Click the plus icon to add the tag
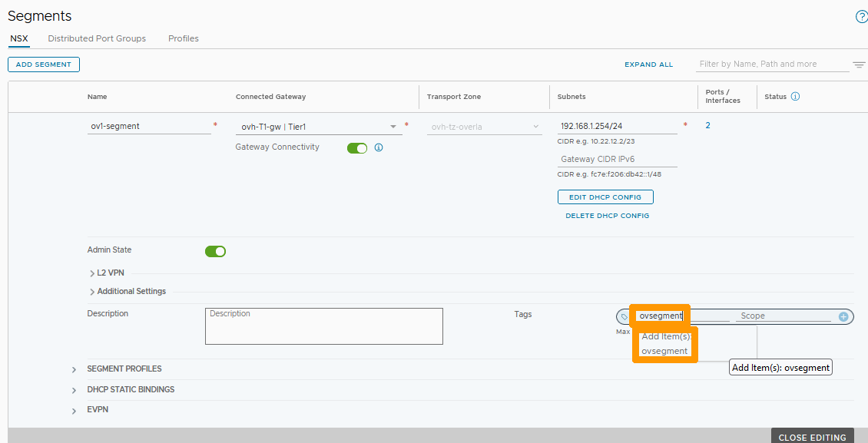This screenshot has width=868, height=443. click(843, 316)
